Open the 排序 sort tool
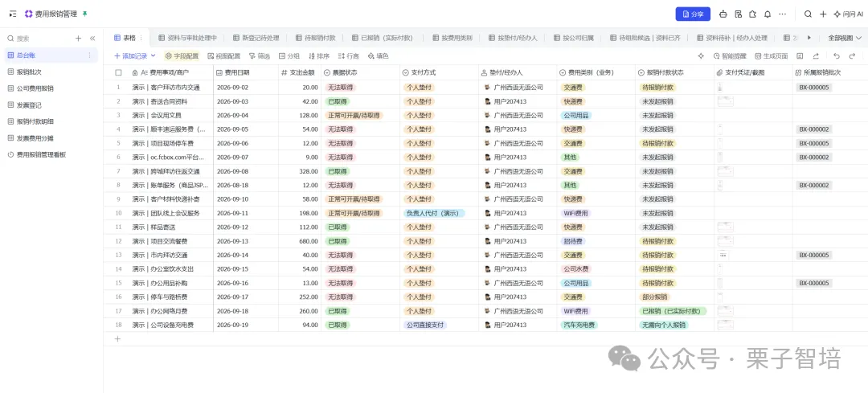 point(319,56)
